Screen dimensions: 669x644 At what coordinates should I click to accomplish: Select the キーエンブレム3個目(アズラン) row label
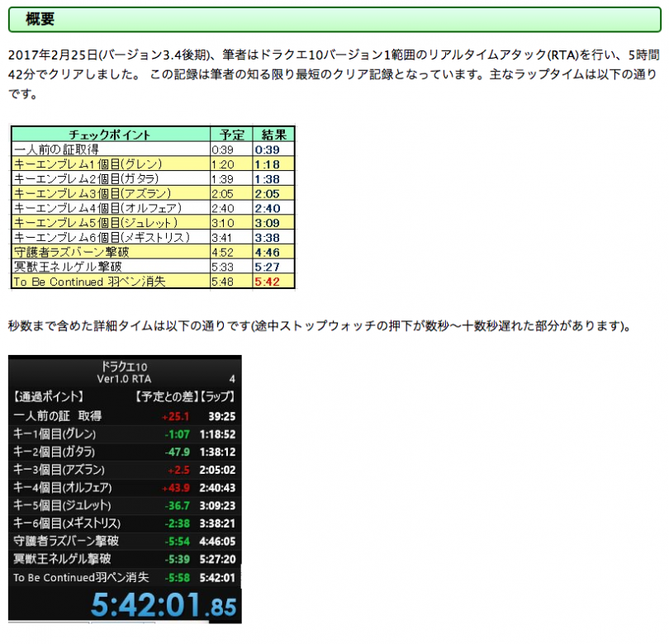[x=93, y=193]
